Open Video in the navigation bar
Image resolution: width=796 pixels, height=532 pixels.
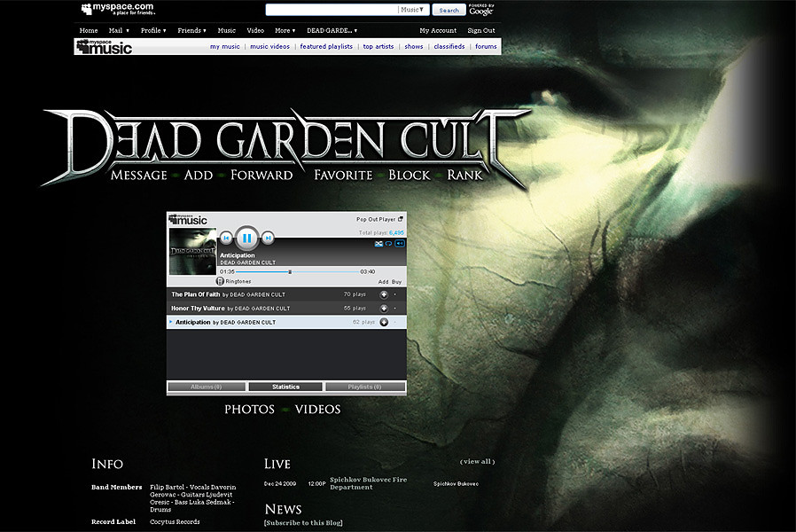coord(255,30)
